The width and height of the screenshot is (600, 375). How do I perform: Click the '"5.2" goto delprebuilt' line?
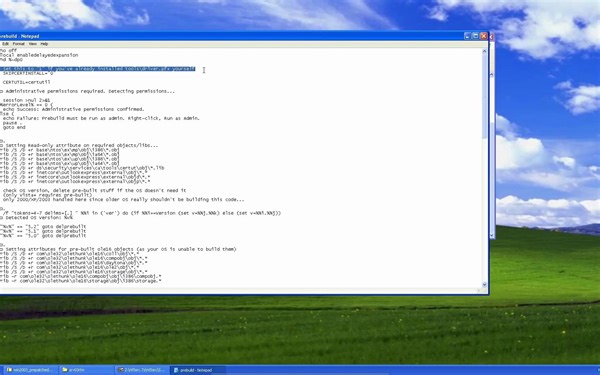point(43,227)
